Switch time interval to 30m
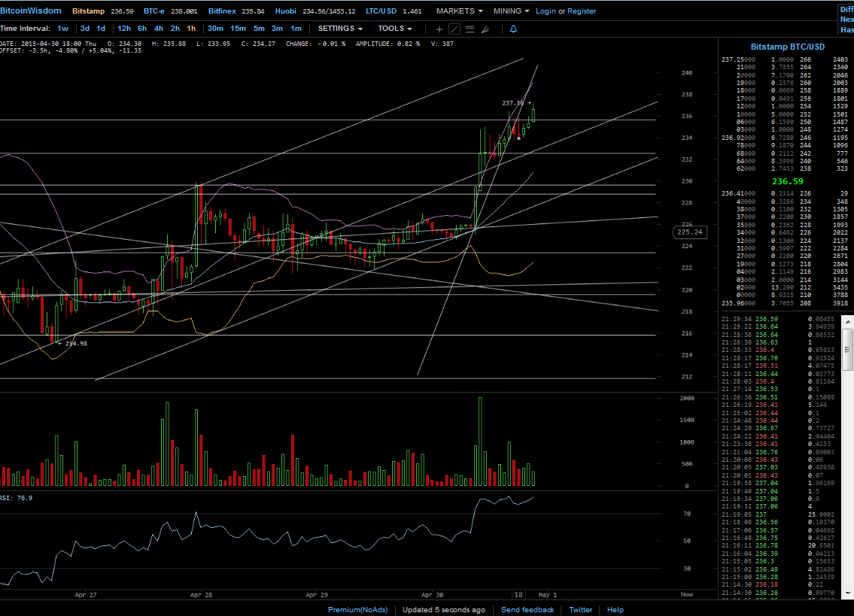 [x=215, y=29]
